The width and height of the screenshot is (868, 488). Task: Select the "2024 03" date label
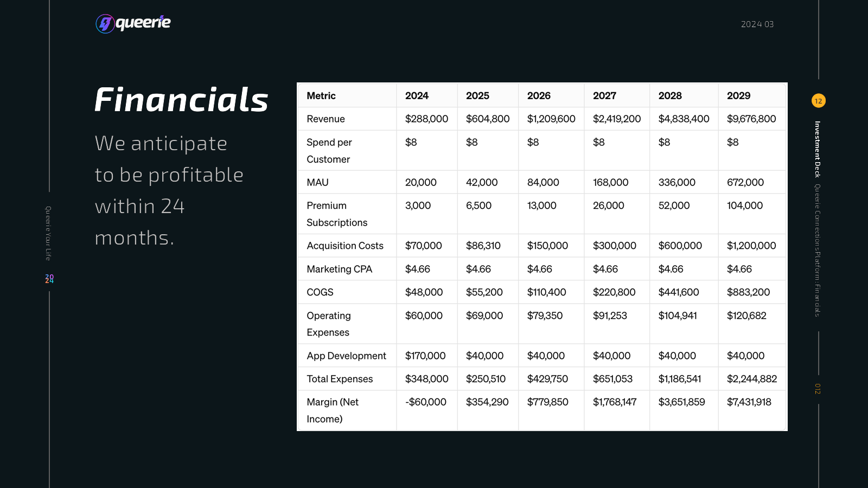[757, 24]
